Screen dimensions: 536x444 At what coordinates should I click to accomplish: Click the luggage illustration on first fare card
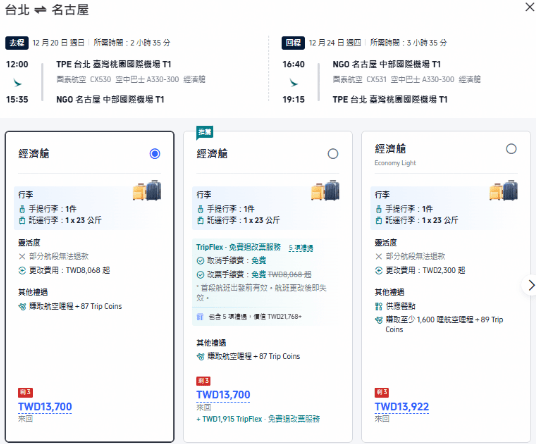(x=147, y=190)
